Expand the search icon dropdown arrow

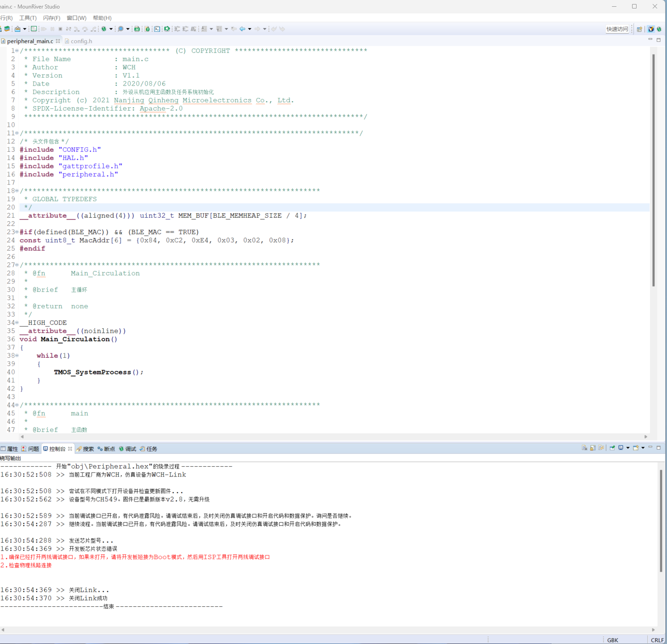(128, 29)
